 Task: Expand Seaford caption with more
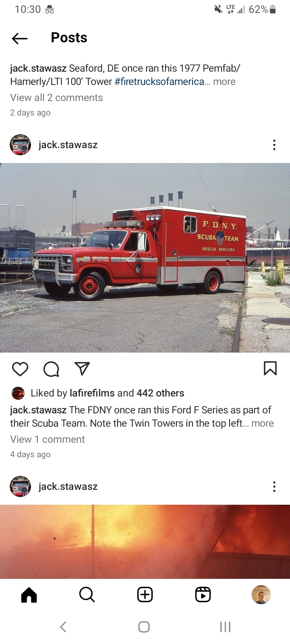(x=224, y=82)
